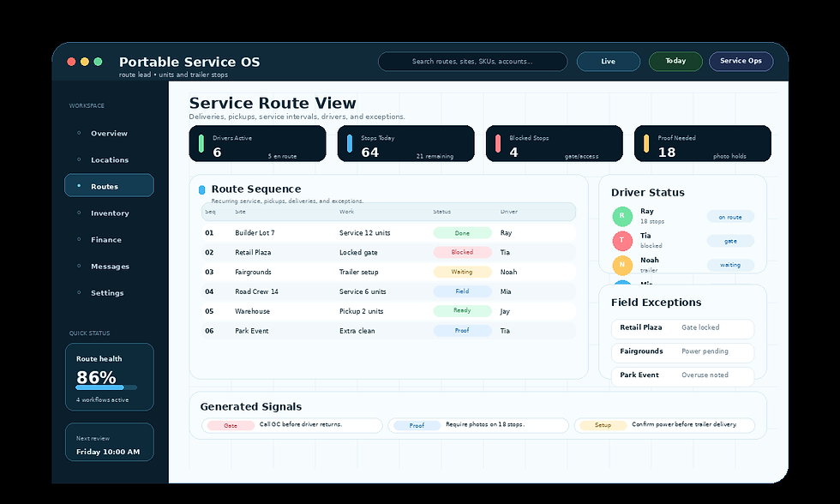Click the Next review Friday 10:00 AM card

pos(110,442)
